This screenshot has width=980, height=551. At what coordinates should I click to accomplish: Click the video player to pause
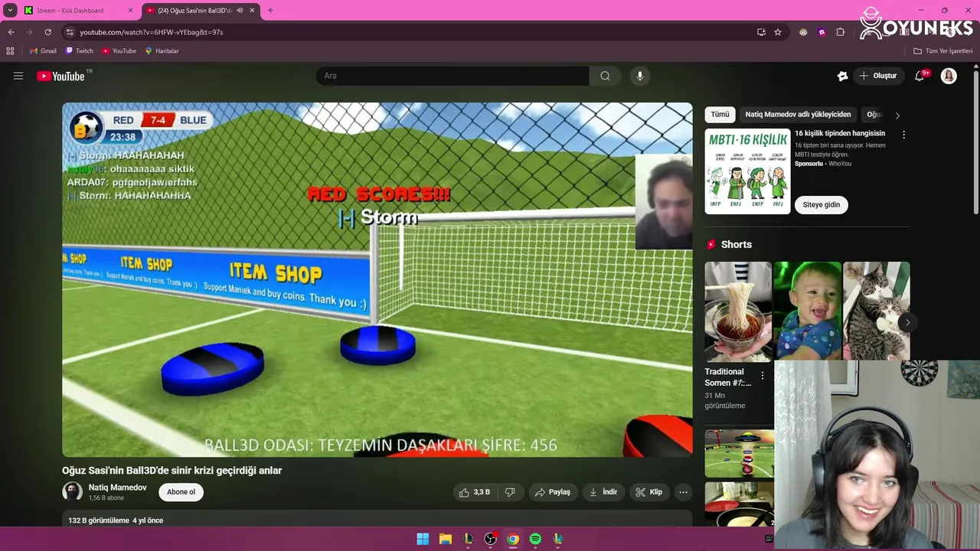pyautogui.click(x=377, y=279)
